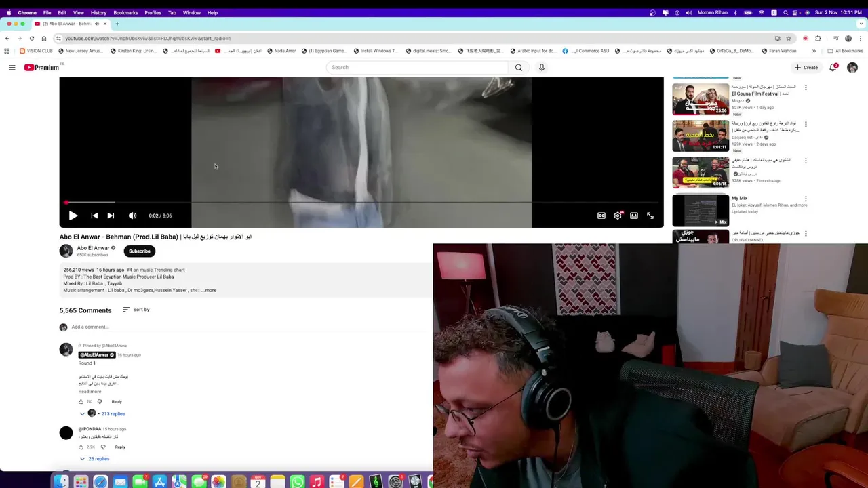
Task: Open Chrome home page button
Action: (x=44, y=38)
